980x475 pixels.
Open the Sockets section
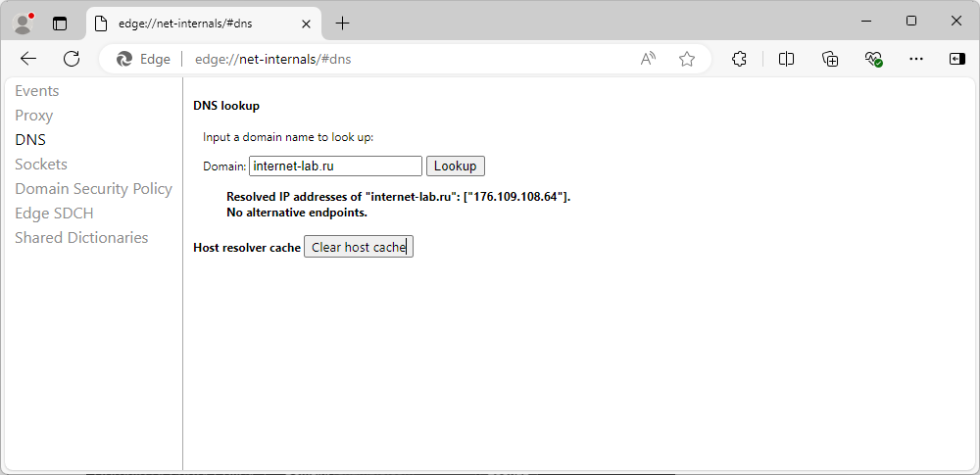(41, 165)
